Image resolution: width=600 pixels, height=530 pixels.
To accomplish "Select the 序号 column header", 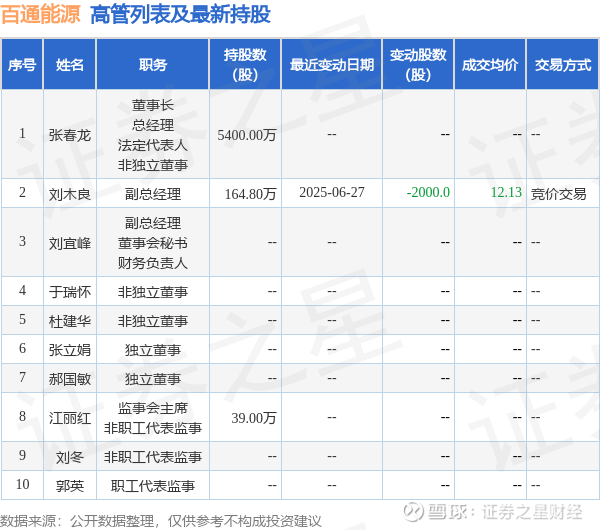I will 22,64.
